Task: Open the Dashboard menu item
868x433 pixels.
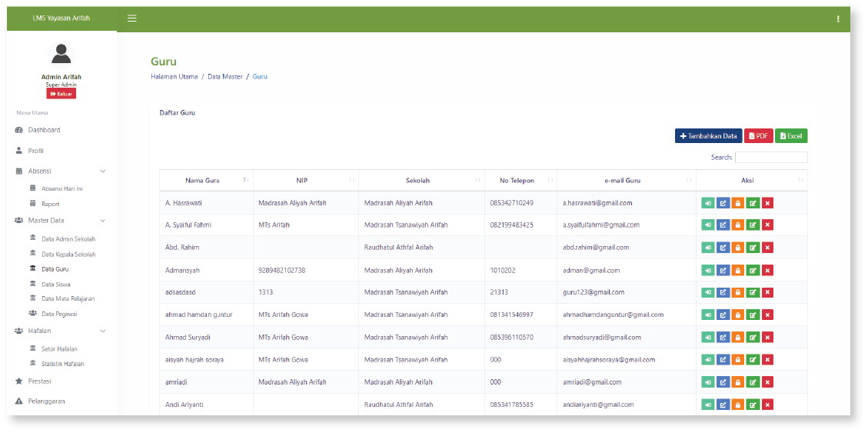Action: (45, 130)
